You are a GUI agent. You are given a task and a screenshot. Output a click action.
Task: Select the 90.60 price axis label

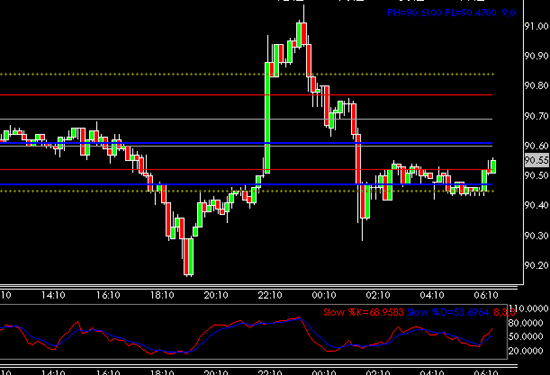click(537, 145)
